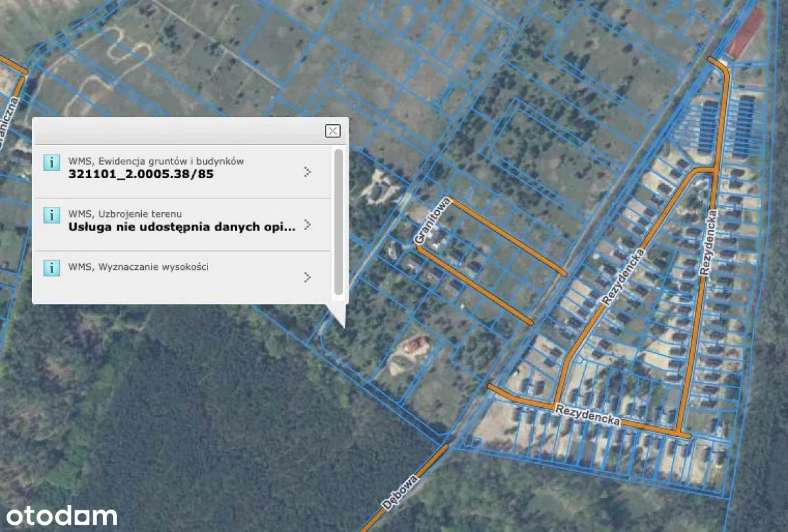Expand the Ewidencja gruntów i budynków row
Image resolution: width=788 pixels, height=532 pixels.
(x=307, y=172)
